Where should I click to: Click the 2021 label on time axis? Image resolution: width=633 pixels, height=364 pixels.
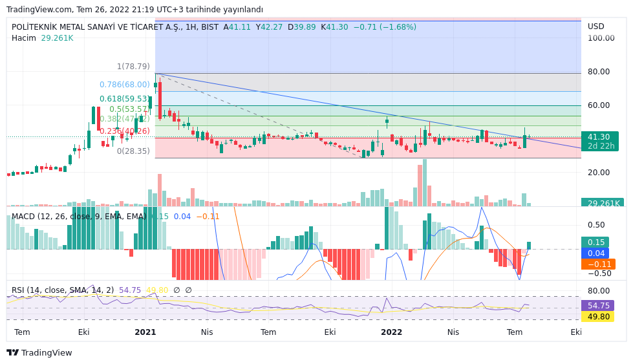[x=145, y=332]
